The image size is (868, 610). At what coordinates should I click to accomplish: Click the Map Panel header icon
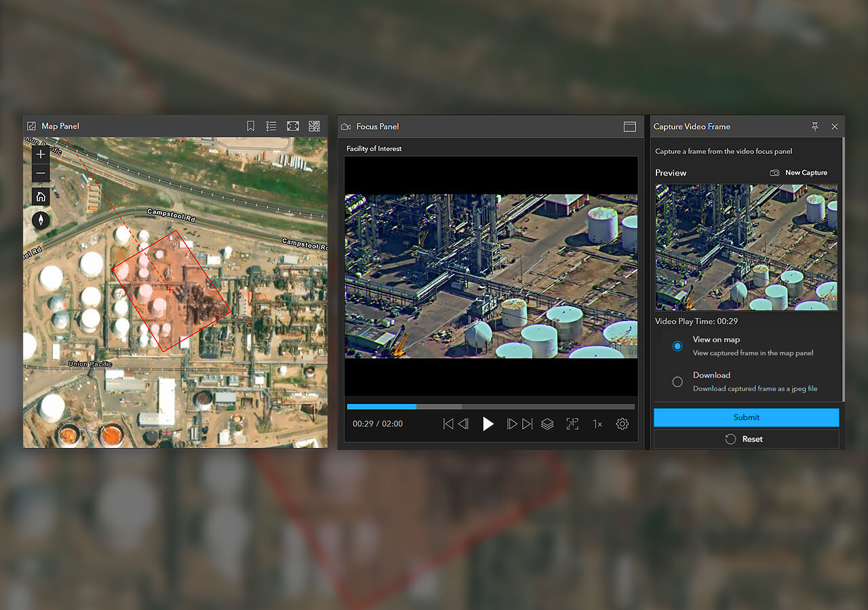[31, 126]
